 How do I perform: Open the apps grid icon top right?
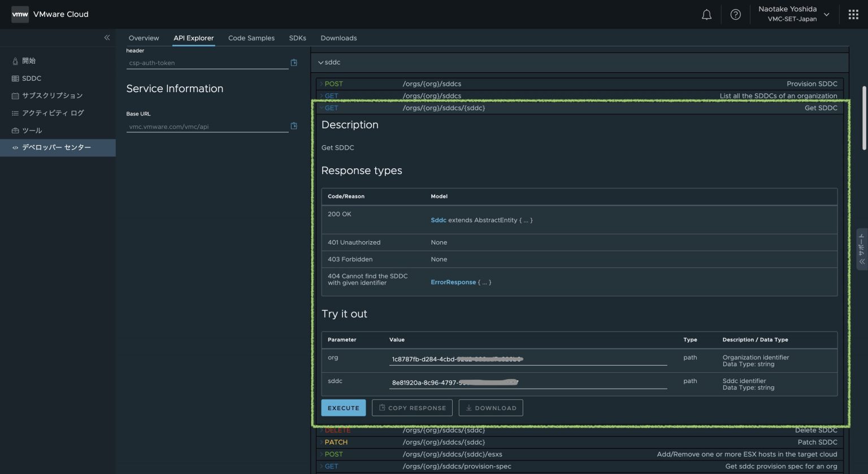(x=853, y=14)
